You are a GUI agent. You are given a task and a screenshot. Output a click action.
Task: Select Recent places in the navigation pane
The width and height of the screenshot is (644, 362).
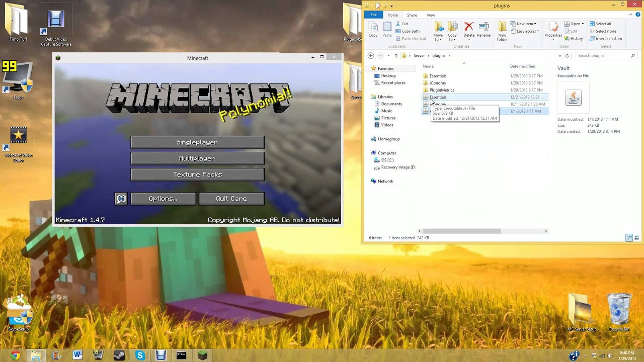coord(393,82)
